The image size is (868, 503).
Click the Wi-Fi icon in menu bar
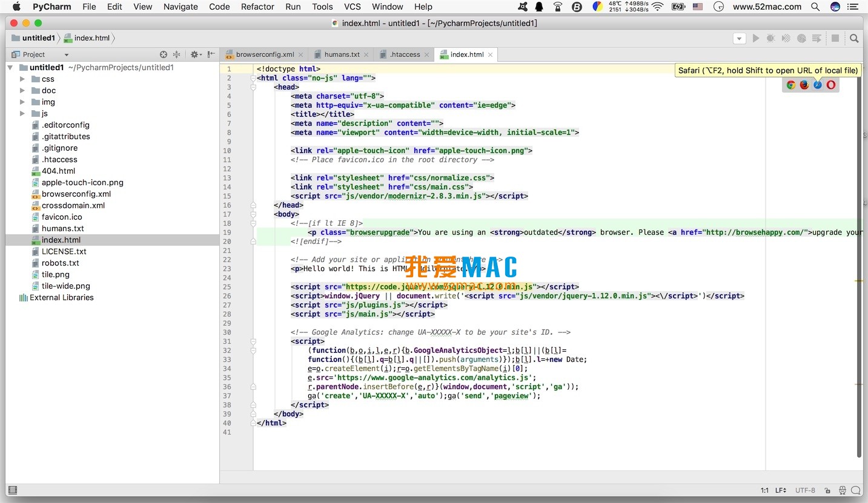pyautogui.click(x=658, y=7)
